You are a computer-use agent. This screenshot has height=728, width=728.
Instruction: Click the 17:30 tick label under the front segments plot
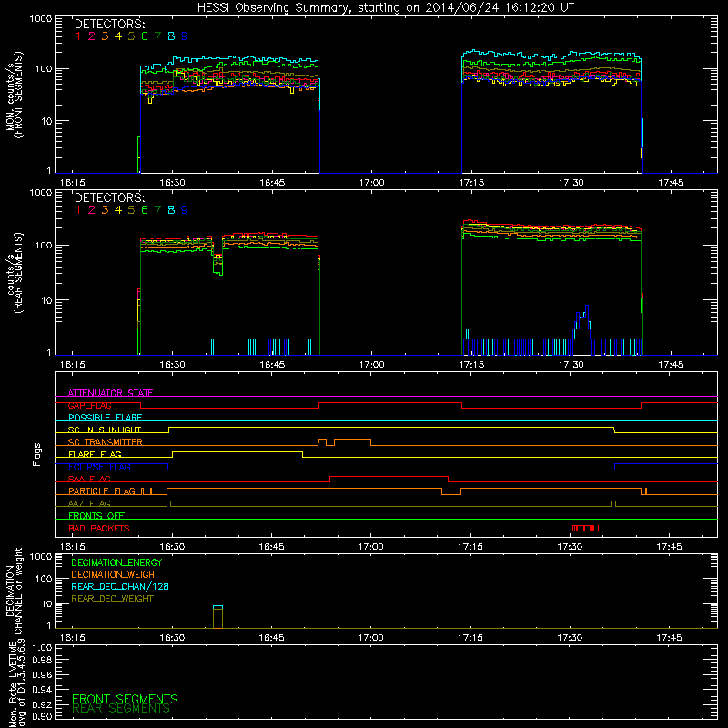[571, 183]
